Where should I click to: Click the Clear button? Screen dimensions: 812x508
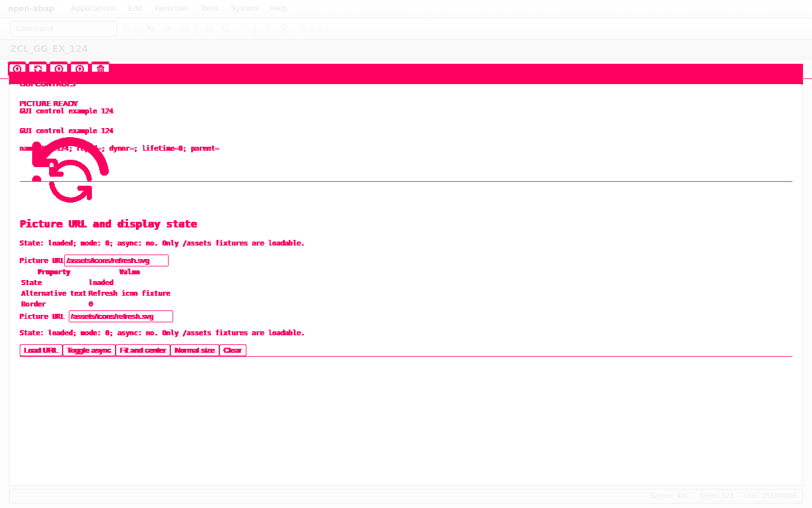pyautogui.click(x=233, y=351)
